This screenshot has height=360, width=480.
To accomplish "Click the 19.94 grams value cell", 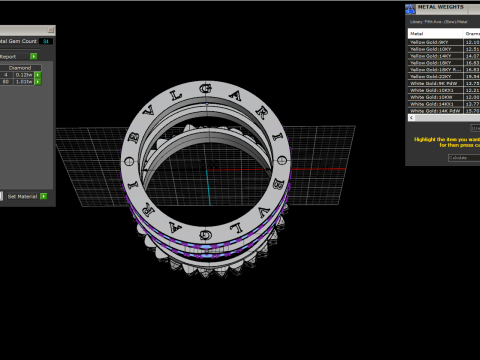I will [472, 76].
